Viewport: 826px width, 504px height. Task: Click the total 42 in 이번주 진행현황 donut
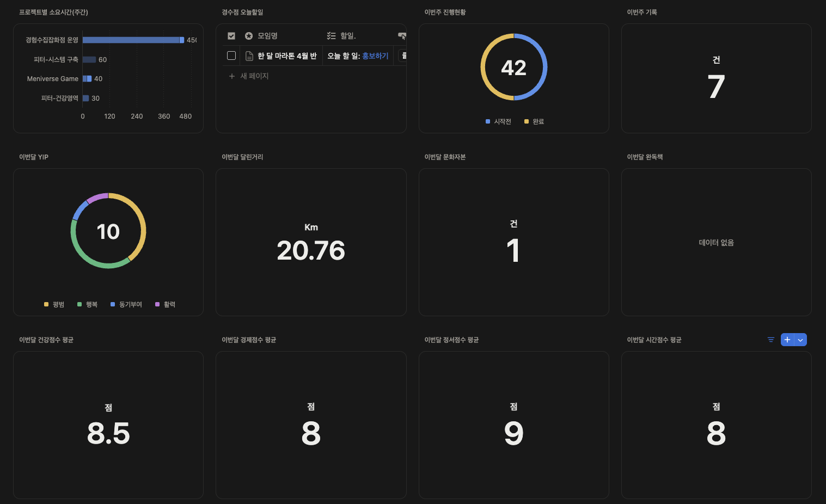click(x=514, y=68)
